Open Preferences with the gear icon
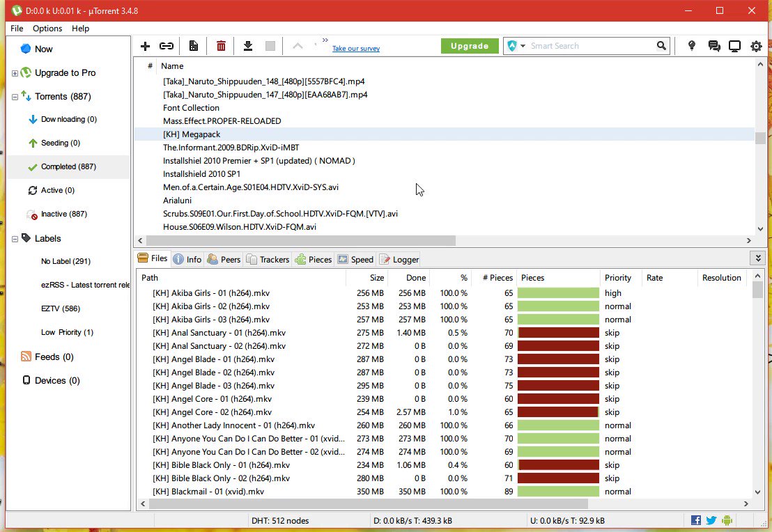The image size is (772, 532). click(x=756, y=46)
